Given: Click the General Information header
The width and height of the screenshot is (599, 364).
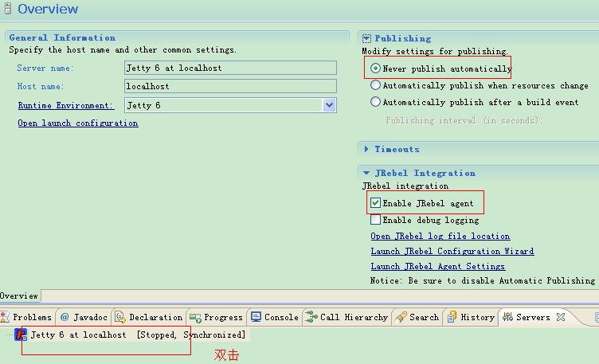Looking at the screenshot, I should 62,37.
